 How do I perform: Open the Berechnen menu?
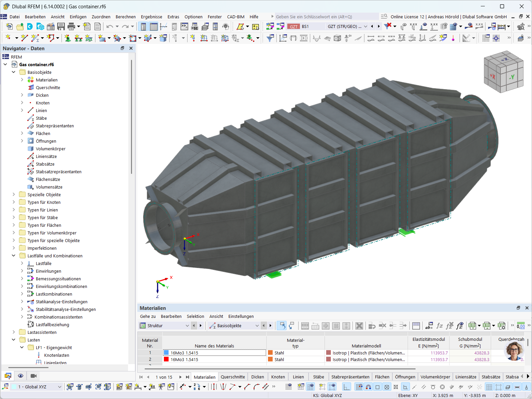tap(125, 17)
